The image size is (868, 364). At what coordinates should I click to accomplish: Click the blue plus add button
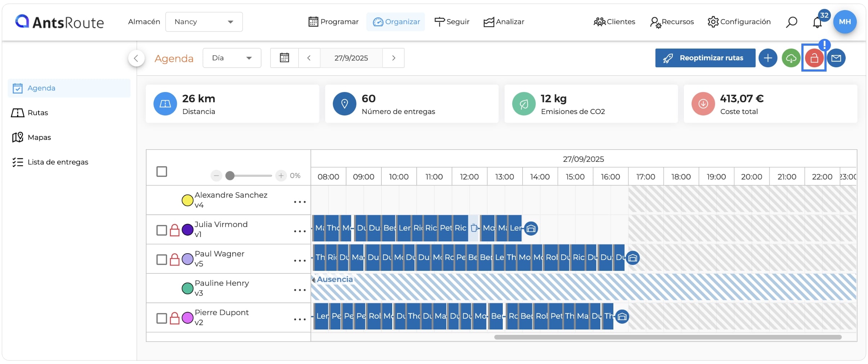(768, 58)
